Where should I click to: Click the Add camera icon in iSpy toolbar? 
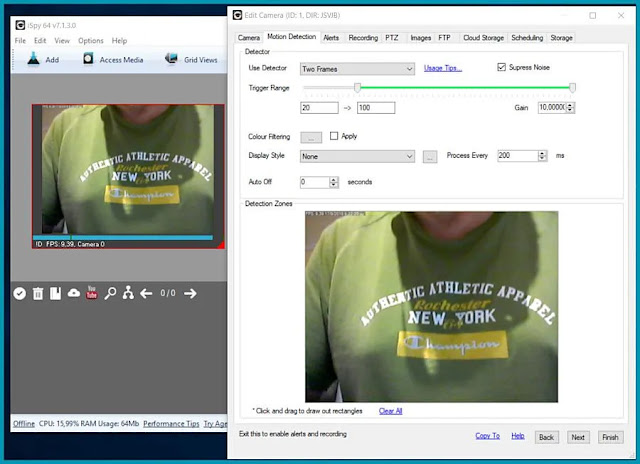33,59
